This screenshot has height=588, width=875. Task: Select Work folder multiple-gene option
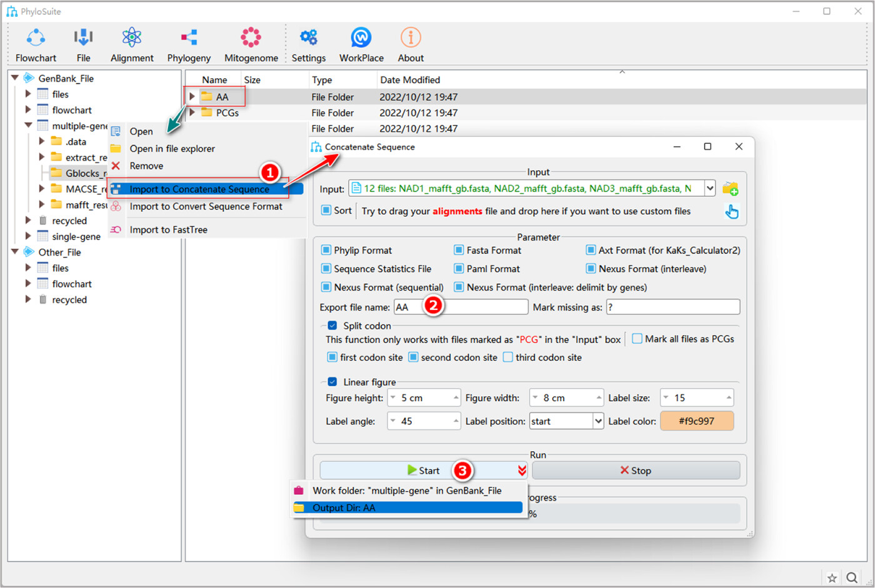tap(407, 491)
